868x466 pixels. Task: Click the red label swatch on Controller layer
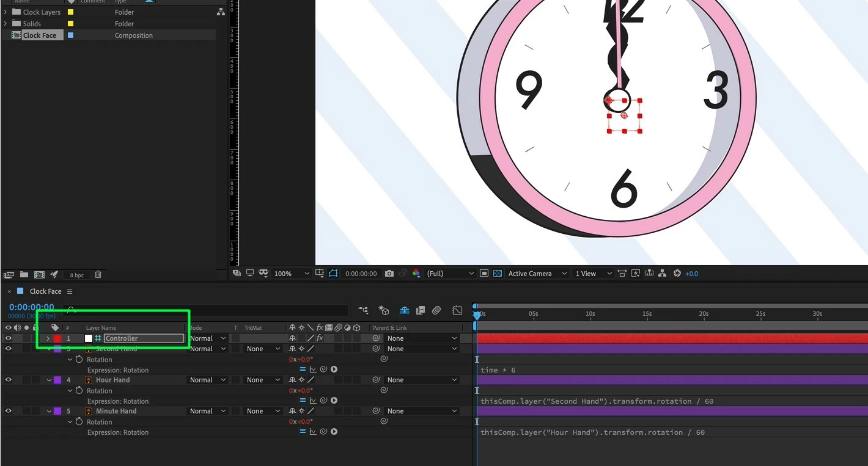pyautogui.click(x=57, y=338)
